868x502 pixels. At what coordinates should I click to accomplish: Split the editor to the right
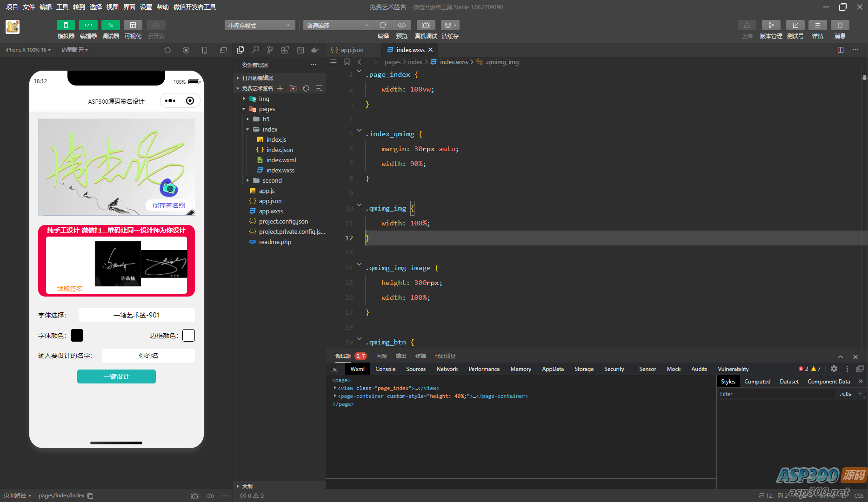pyautogui.click(x=841, y=50)
